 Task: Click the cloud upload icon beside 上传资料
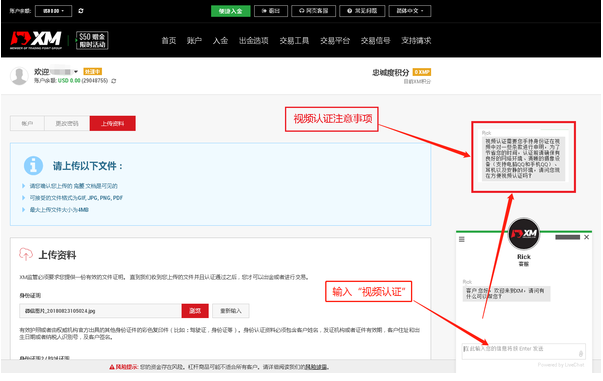26,254
